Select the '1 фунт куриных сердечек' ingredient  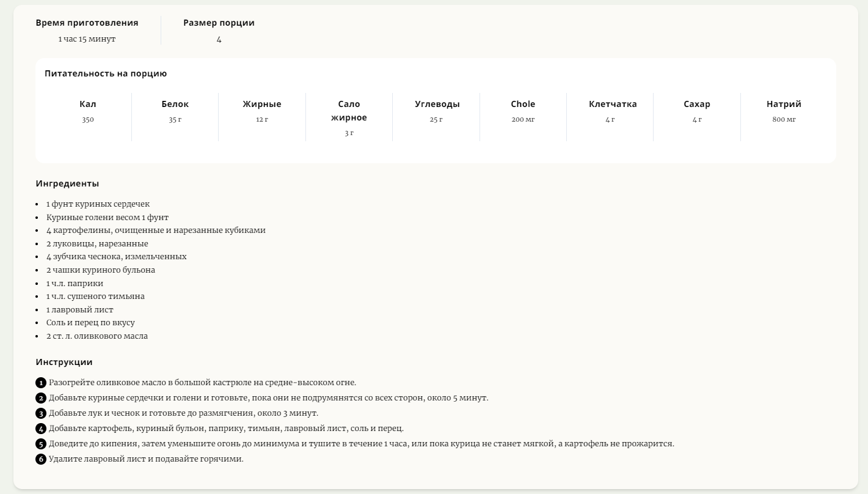pos(98,204)
